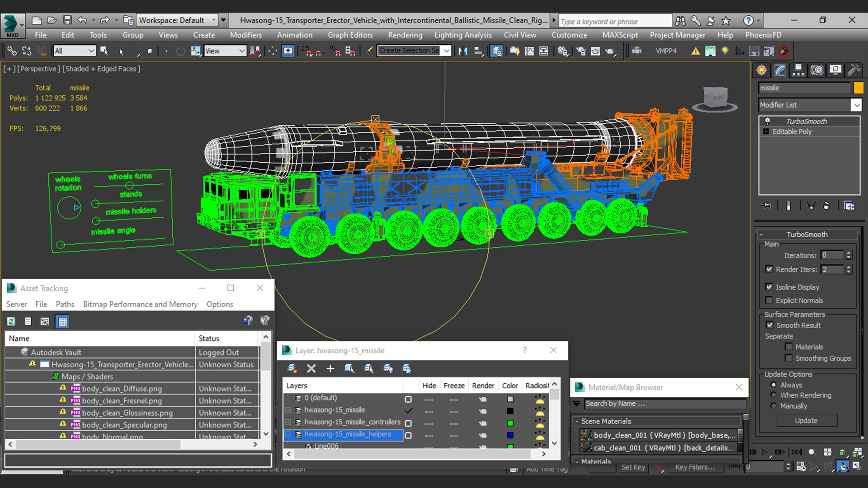Toggle Smooth Result checkbox
The image size is (868, 488).
[x=769, y=325]
